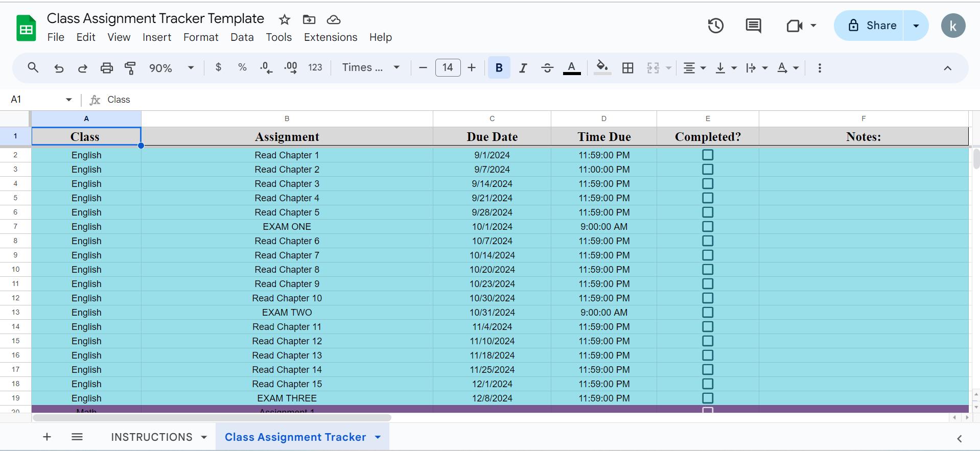Open the comments panel icon

[x=753, y=26]
